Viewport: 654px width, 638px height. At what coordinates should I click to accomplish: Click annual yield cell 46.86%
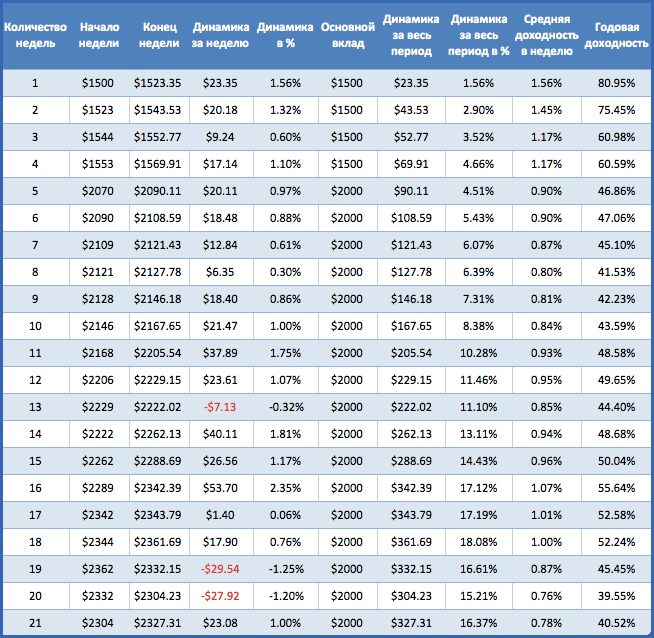pos(616,191)
